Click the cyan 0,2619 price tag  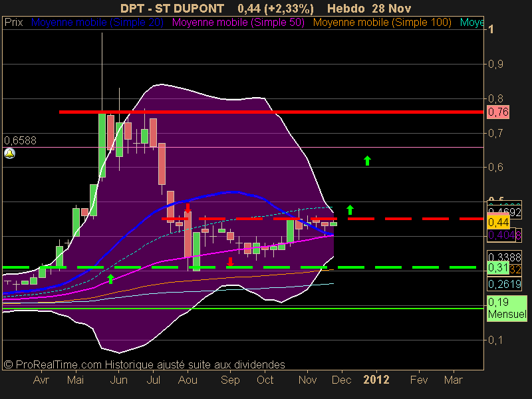pos(504,284)
